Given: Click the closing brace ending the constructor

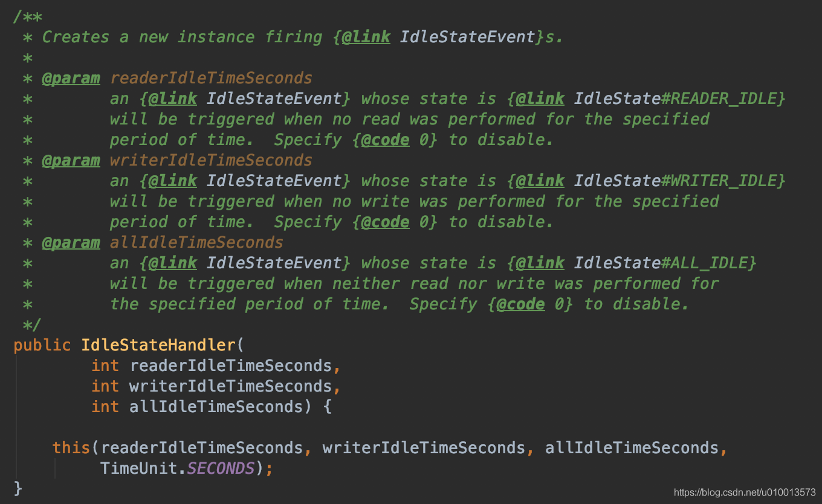Looking at the screenshot, I should 18,487.
